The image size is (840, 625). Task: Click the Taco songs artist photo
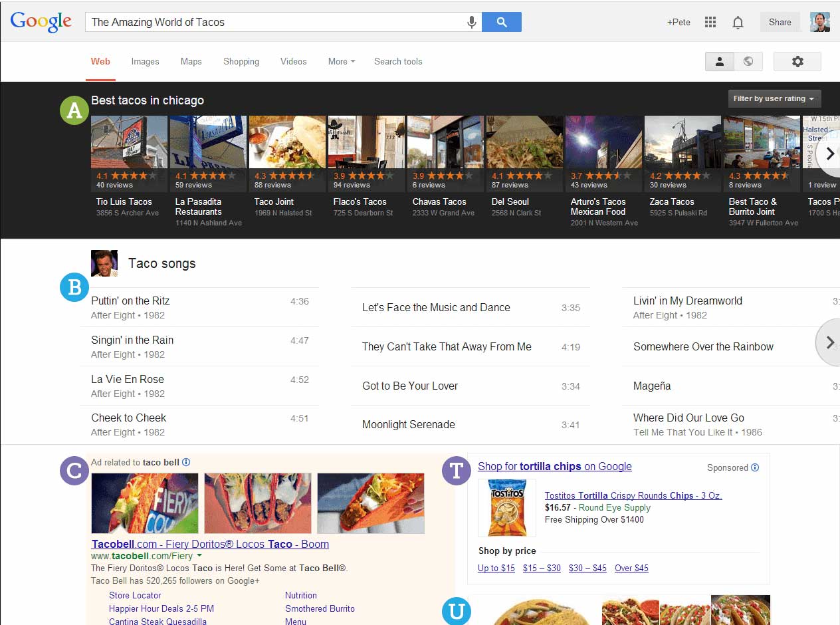point(104,263)
